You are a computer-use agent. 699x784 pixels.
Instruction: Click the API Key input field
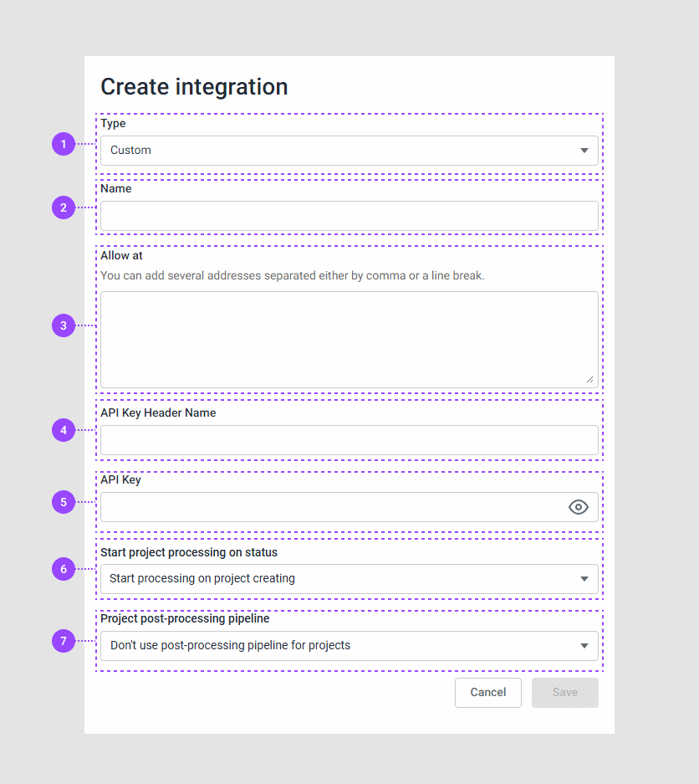click(349, 507)
